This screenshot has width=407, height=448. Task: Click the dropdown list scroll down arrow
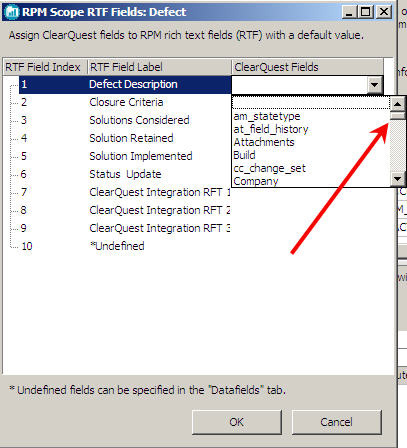point(397,179)
